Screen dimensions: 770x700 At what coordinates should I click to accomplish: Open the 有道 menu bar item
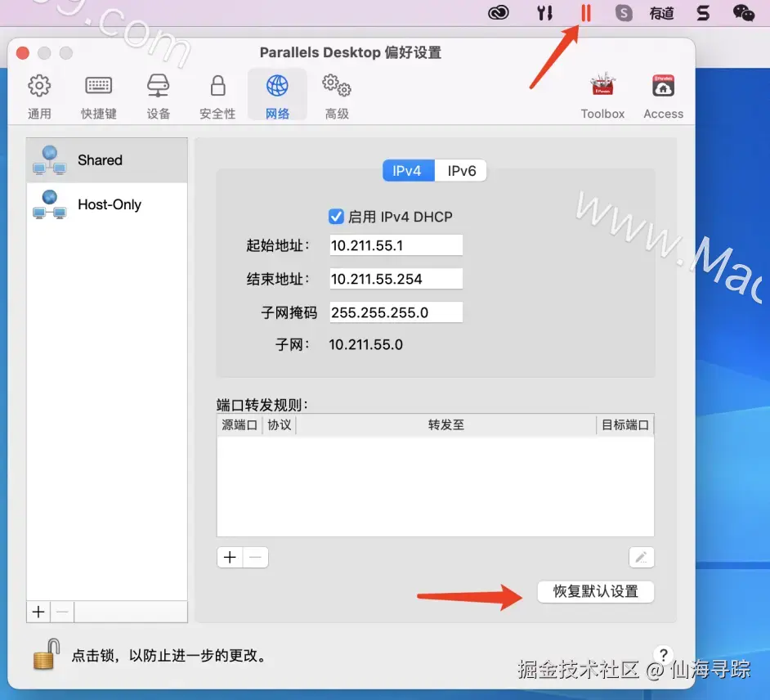point(661,13)
